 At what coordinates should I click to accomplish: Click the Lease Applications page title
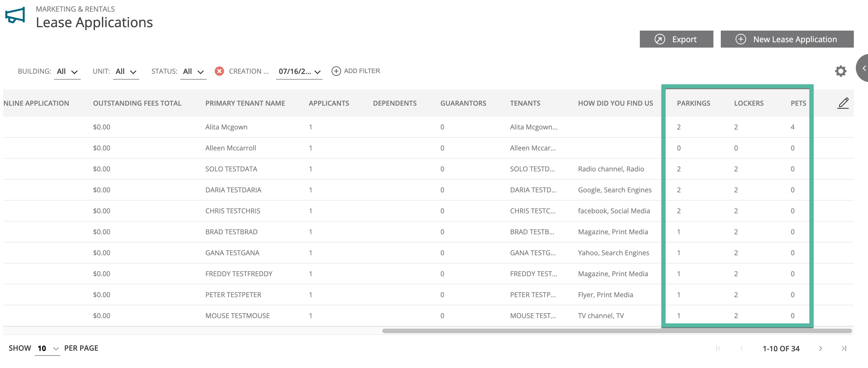click(x=94, y=23)
